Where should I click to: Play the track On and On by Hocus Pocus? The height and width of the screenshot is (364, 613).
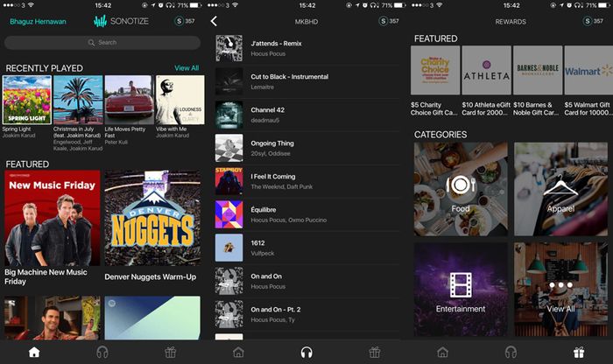(x=306, y=281)
